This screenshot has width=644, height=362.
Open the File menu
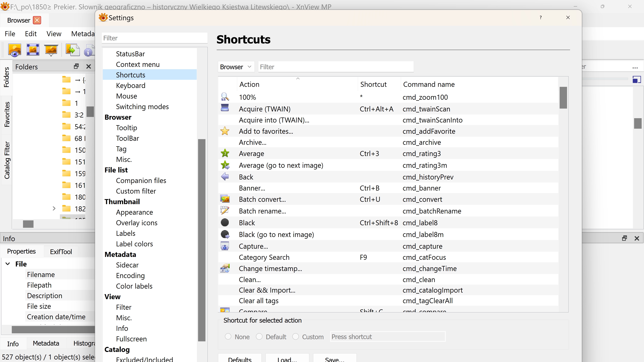pos(10,34)
